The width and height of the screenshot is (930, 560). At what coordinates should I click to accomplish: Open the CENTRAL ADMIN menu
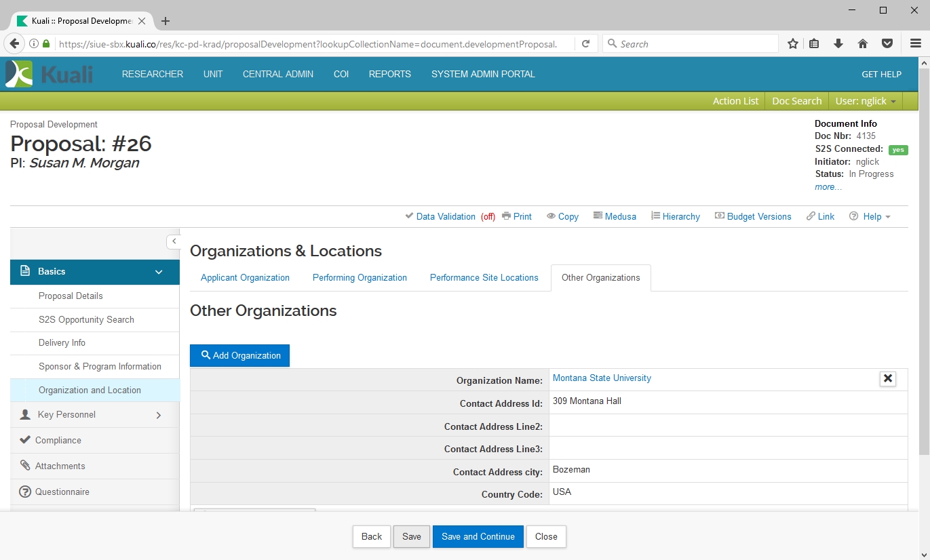[278, 75]
